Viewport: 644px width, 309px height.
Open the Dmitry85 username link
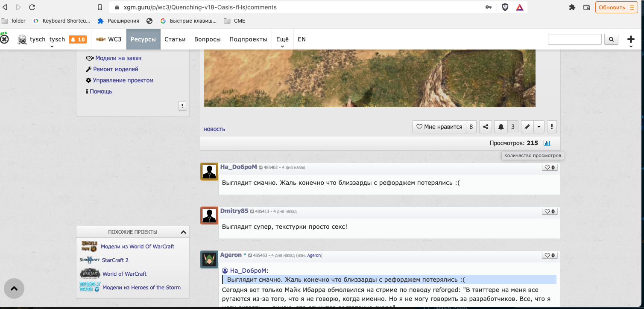[x=234, y=211]
